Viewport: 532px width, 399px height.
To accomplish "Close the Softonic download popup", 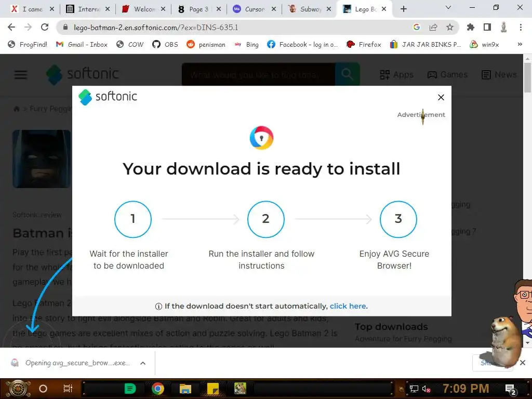I will [441, 97].
